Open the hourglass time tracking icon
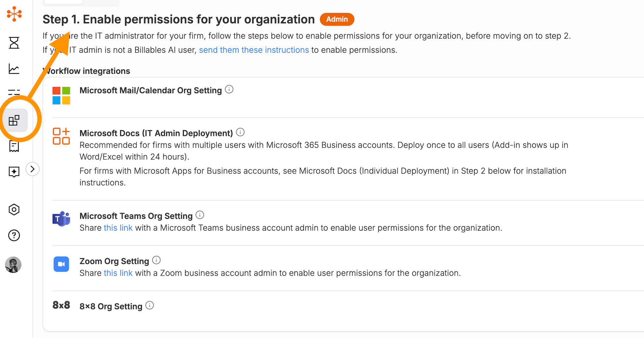The image size is (644, 338). tap(14, 43)
